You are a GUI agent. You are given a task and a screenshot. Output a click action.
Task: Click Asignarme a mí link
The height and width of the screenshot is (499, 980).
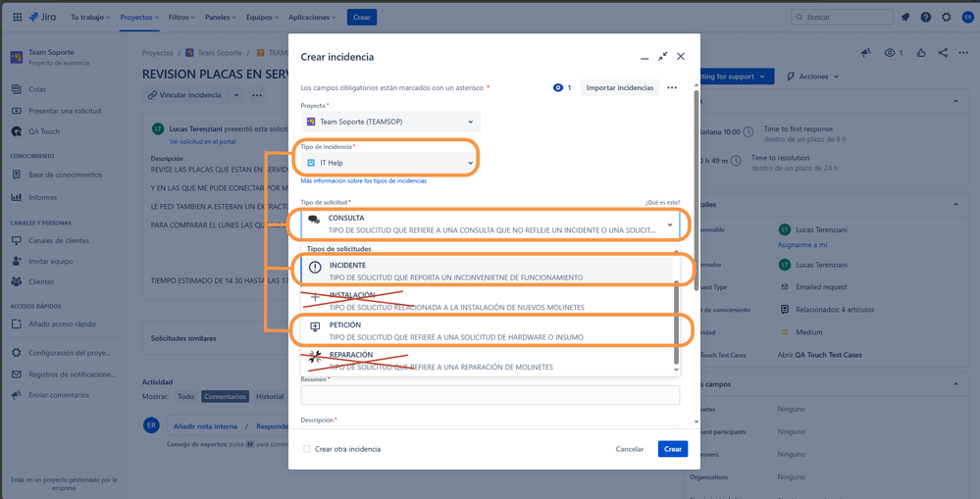[801, 245]
